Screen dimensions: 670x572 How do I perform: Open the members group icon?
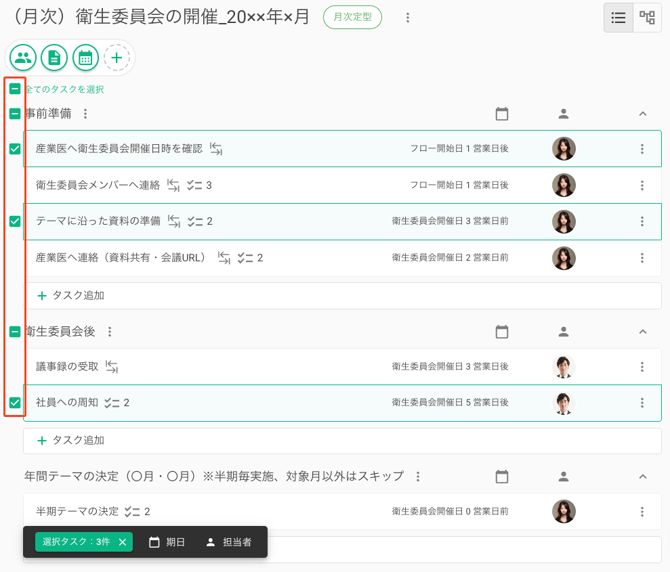pyautogui.click(x=23, y=57)
